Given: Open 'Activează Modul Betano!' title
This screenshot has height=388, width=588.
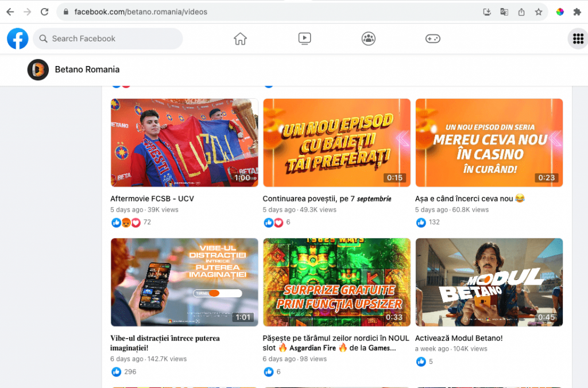Looking at the screenshot, I should [459, 338].
